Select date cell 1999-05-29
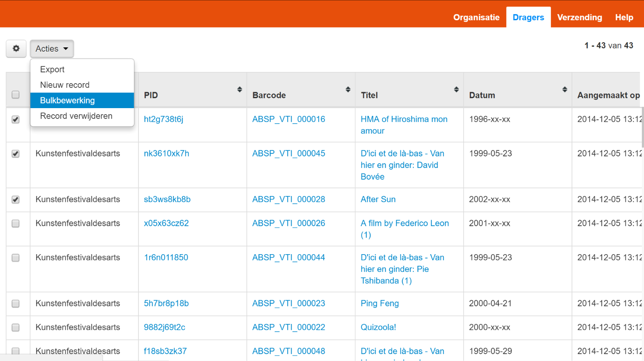The image size is (644, 361). coord(490,351)
